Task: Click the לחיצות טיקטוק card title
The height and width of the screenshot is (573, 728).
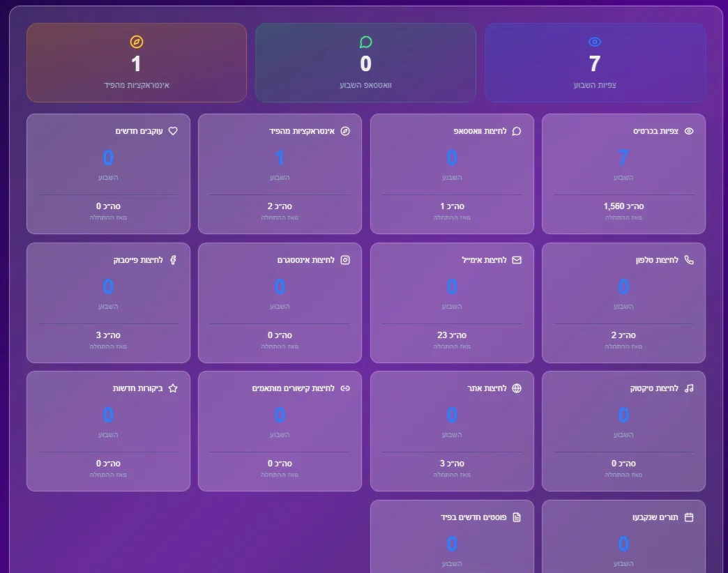Action: (654, 388)
